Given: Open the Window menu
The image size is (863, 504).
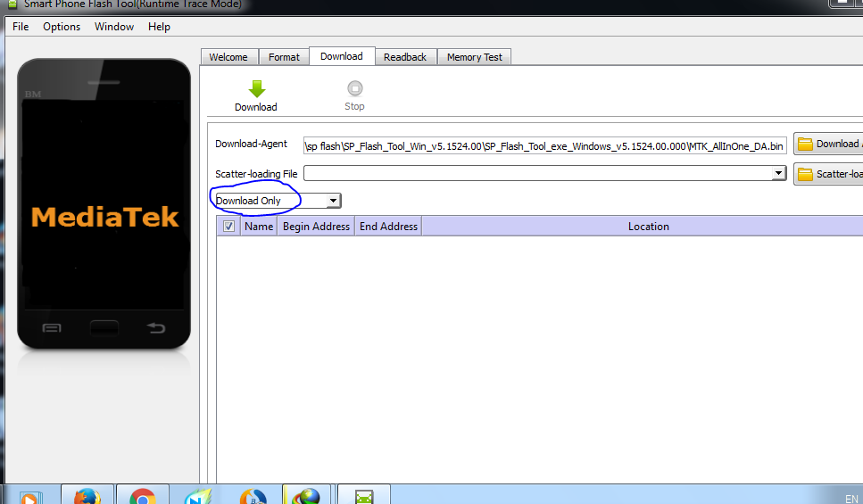Looking at the screenshot, I should tap(114, 27).
